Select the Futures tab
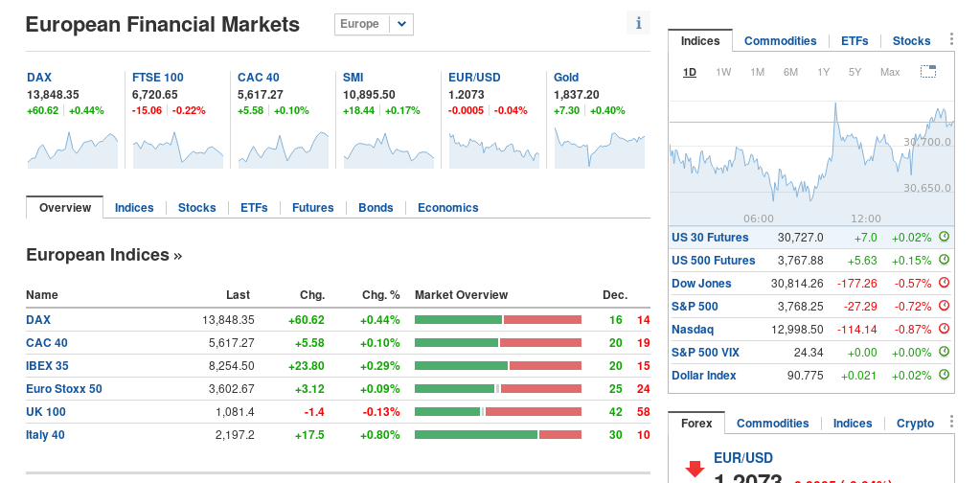Viewport: 980px width, 483px height. [x=312, y=208]
